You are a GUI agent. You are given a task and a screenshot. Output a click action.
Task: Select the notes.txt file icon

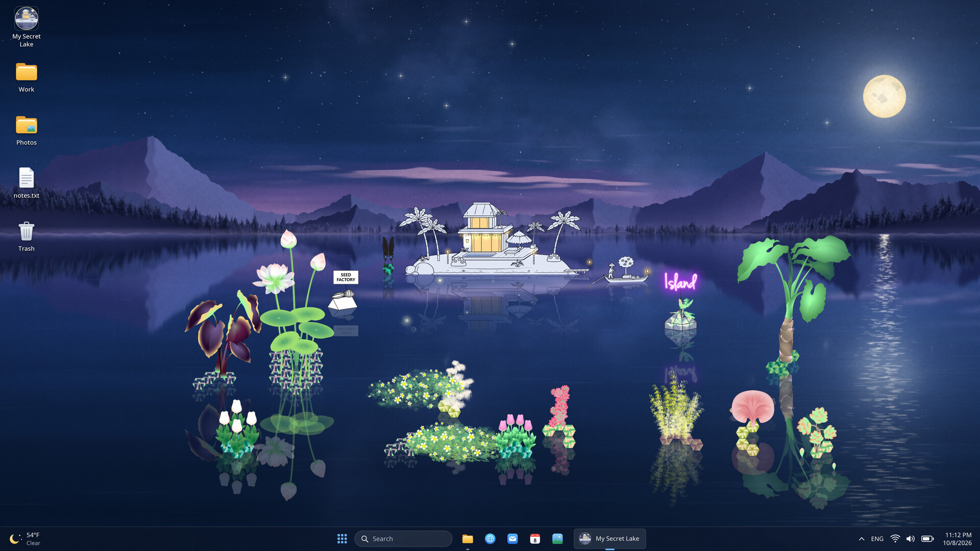tap(27, 183)
